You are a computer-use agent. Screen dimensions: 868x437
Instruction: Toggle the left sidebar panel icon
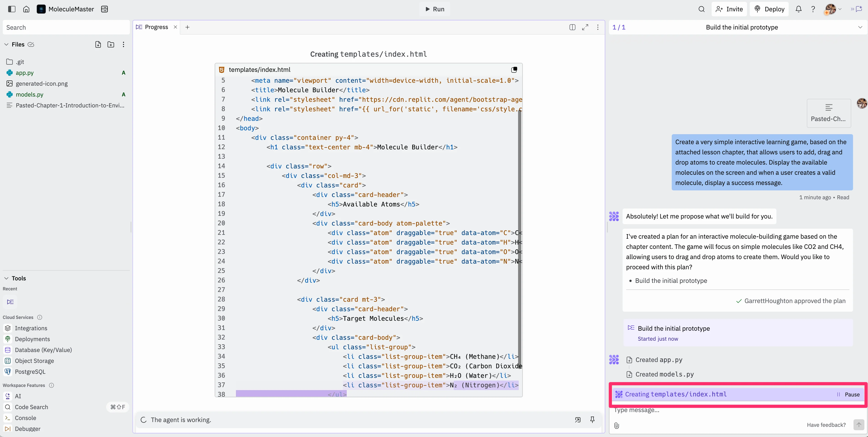tap(12, 9)
